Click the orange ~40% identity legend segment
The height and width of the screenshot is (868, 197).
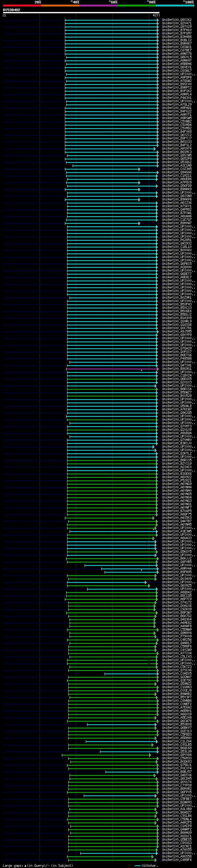60,6
